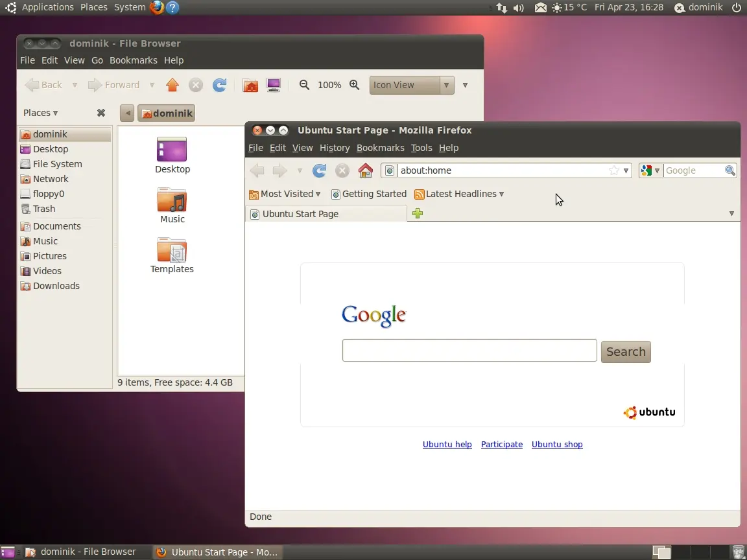Click the Firefox Reload button
This screenshot has width=747, height=560.
[319, 170]
